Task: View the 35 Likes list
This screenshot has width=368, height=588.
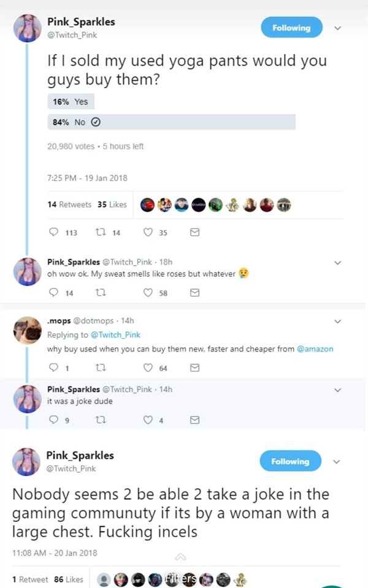Action: (112, 205)
